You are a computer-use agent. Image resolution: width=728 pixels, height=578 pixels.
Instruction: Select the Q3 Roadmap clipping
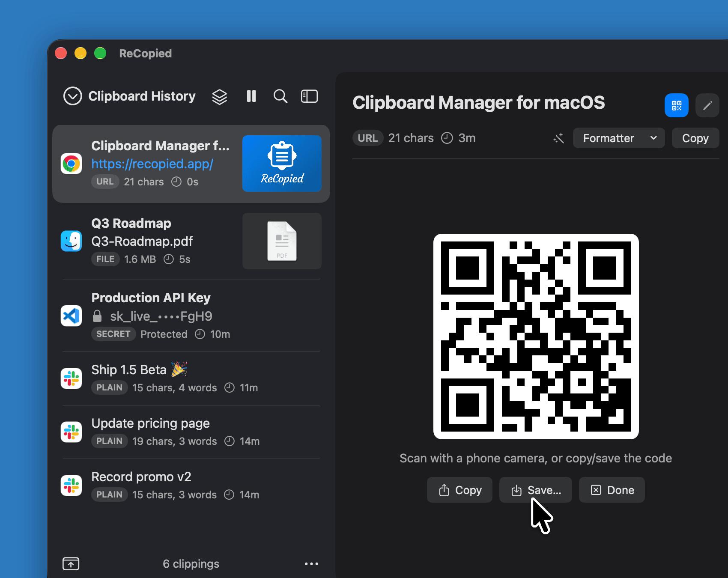coord(191,241)
